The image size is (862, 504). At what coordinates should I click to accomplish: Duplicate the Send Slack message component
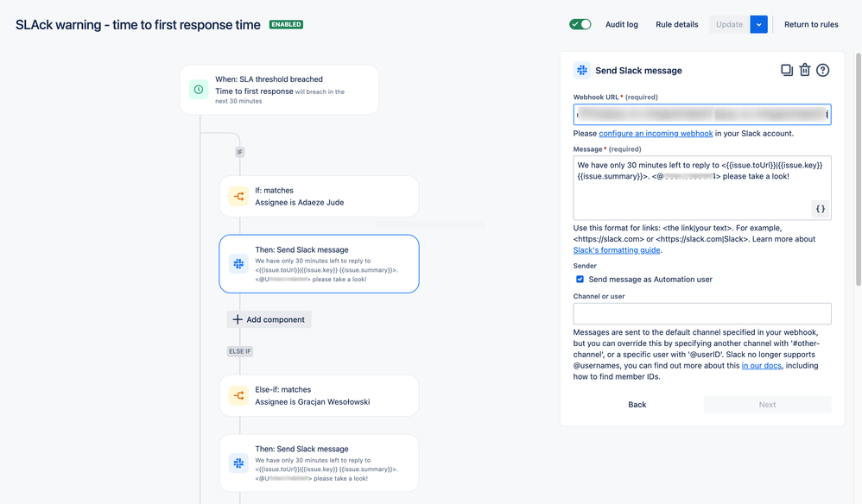787,70
